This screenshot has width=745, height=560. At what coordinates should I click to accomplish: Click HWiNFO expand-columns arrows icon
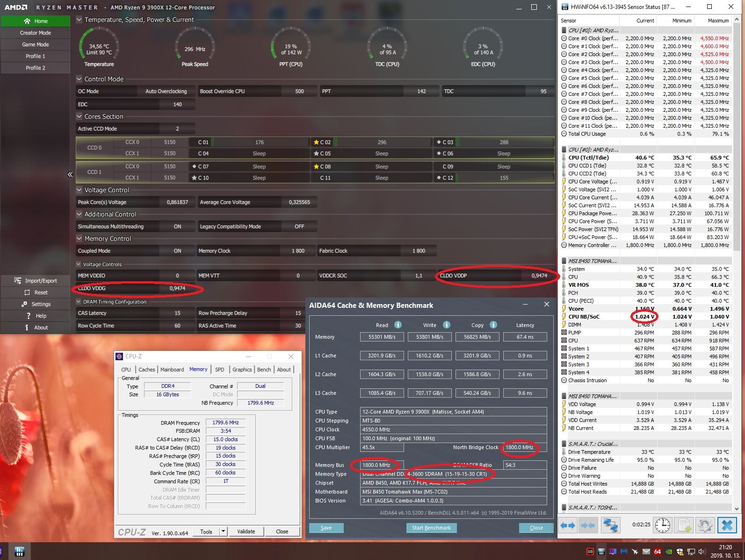pos(568,525)
